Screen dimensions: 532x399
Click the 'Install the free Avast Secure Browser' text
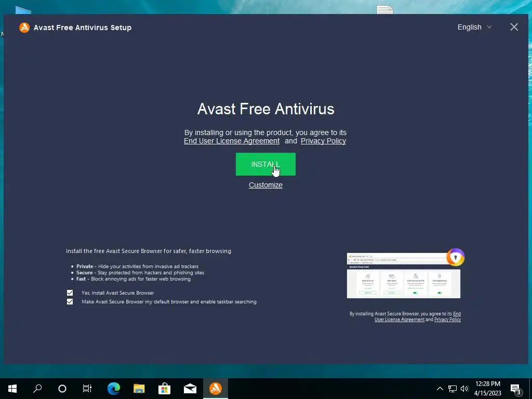pyautogui.click(x=149, y=251)
